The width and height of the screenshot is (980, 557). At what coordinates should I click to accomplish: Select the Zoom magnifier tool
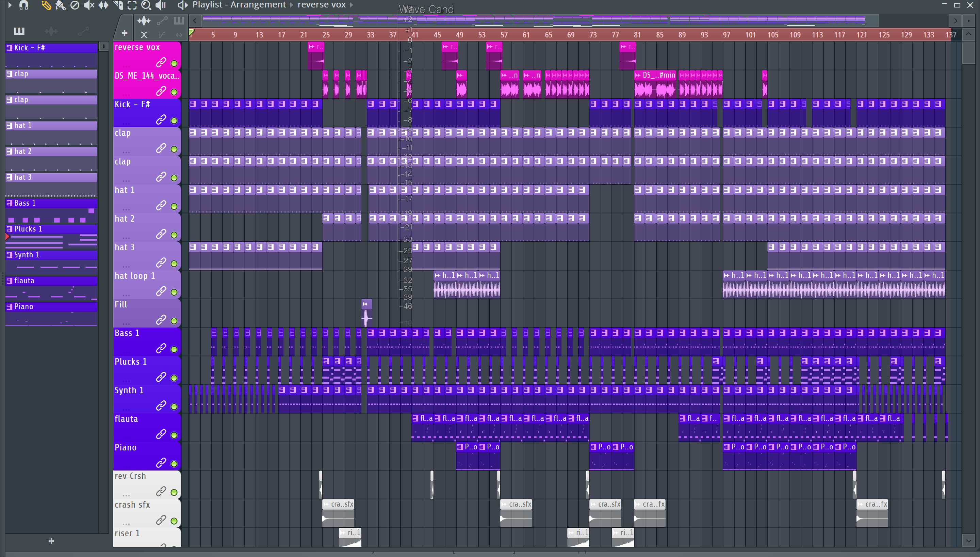click(146, 5)
